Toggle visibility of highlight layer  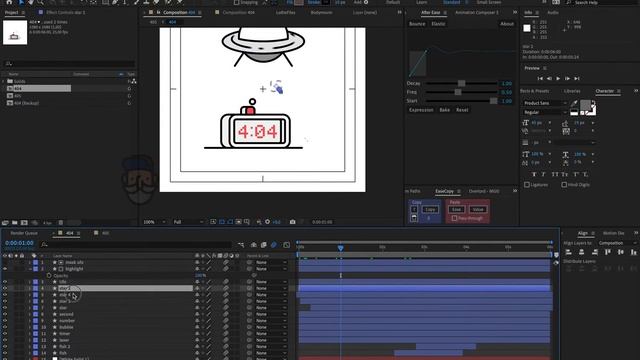click(5, 269)
